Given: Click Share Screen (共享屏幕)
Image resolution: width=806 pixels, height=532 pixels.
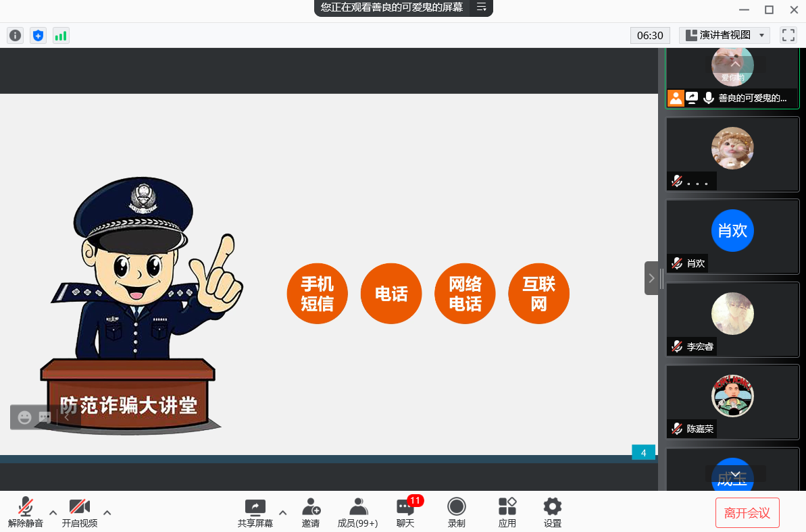Looking at the screenshot, I should [255, 512].
